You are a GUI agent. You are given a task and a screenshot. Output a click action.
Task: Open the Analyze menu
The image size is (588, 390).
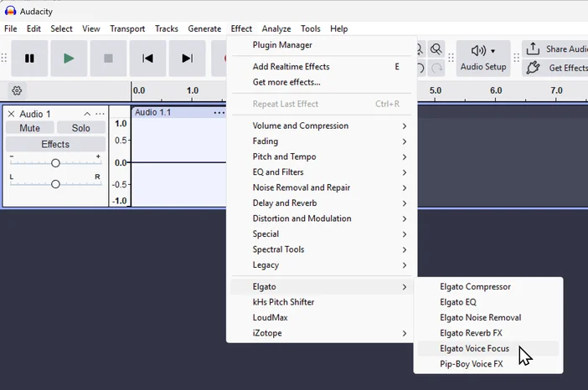click(276, 28)
